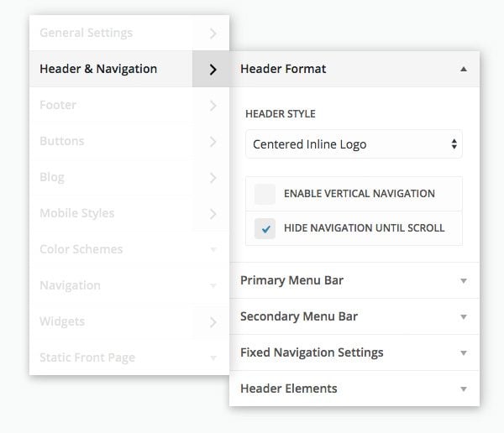Screen dimensions: 504x433
Task: Open the Static Front Page menu item
Action: (87, 358)
